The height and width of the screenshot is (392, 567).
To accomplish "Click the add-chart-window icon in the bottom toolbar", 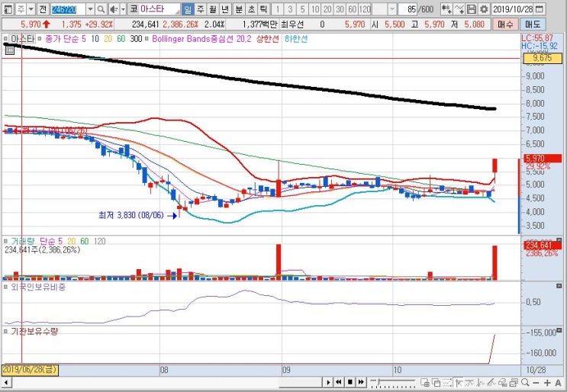I will 425,382.
